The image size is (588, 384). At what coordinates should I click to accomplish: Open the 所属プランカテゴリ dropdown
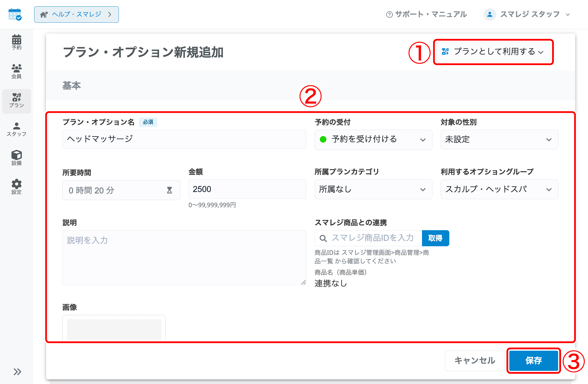coord(373,189)
